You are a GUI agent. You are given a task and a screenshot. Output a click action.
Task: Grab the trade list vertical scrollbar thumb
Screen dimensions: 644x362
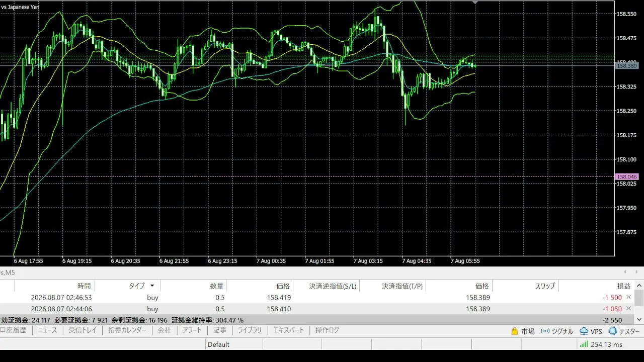639,298
